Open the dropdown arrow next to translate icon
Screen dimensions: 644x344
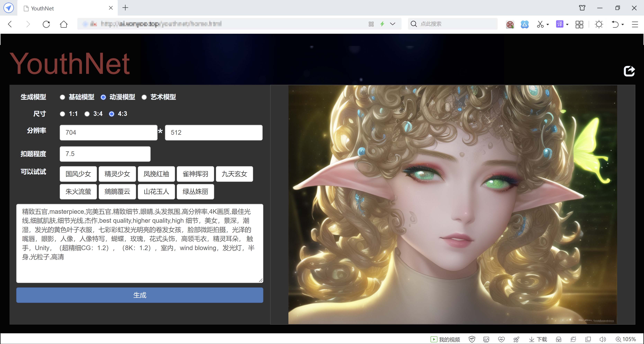(x=567, y=25)
